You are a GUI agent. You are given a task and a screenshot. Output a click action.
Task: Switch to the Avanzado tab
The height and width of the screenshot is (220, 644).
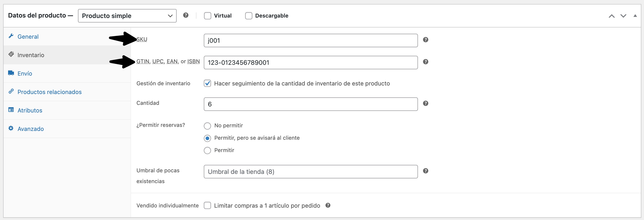[x=31, y=129]
